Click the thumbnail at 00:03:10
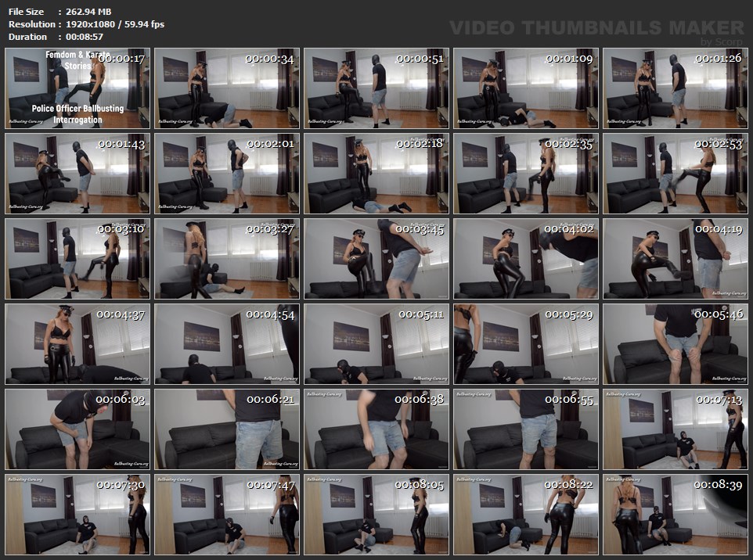The image size is (753, 560). click(77, 258)
